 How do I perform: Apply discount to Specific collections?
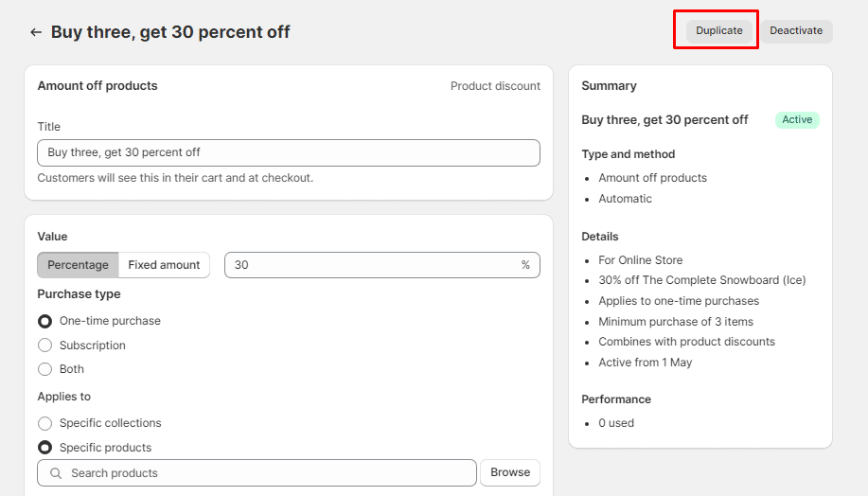coord(44,423)
